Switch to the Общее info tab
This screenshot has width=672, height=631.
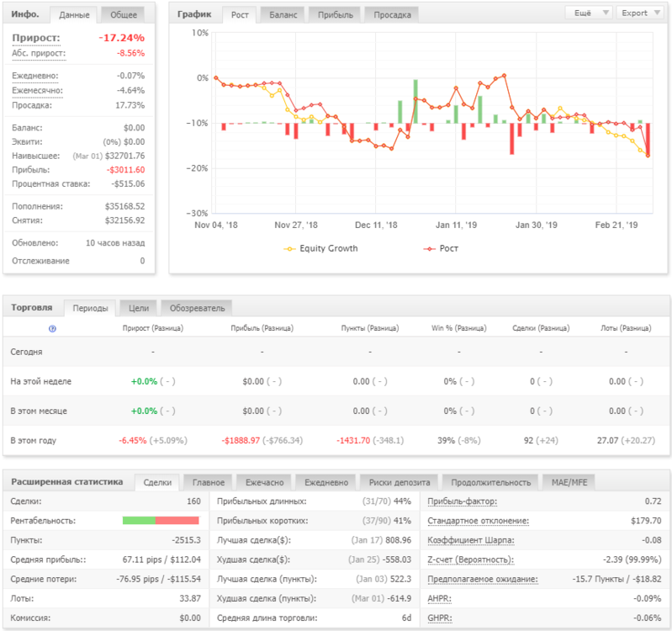[x=124, y=15]
